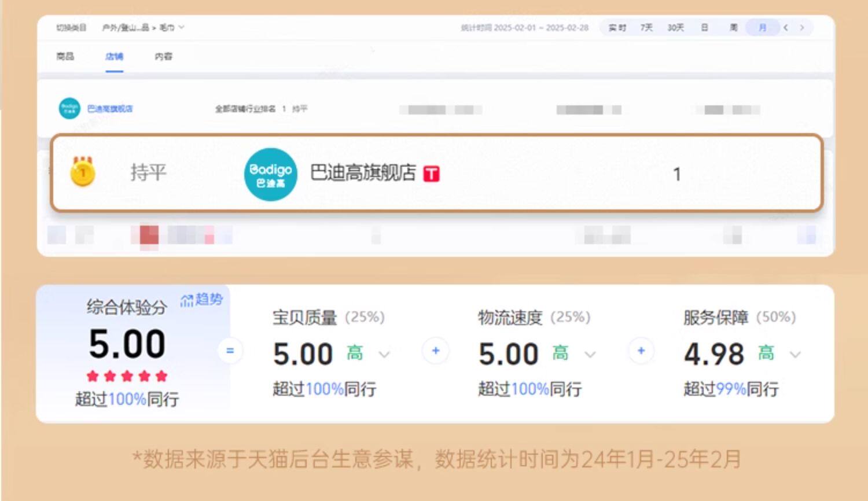Go to the previous period arrow

(x=786, y=27)
